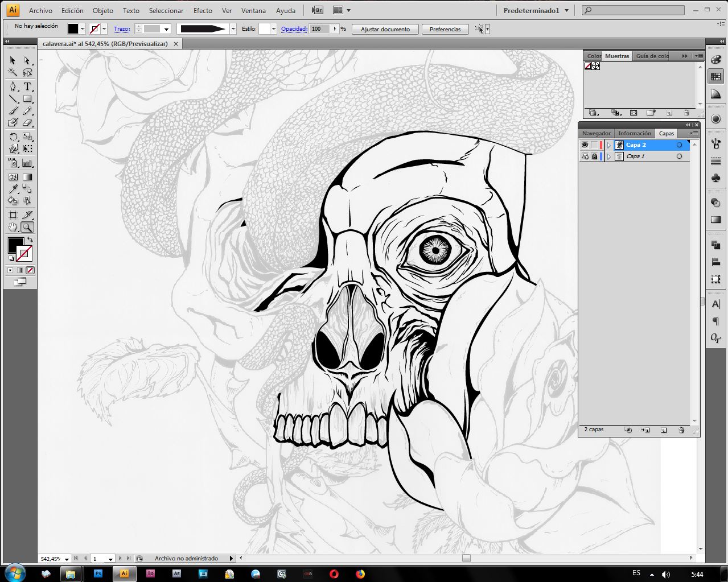
Task: Open the zoom level dropdown at bottom
Action: pyautogui.click(x=67, y=559)
